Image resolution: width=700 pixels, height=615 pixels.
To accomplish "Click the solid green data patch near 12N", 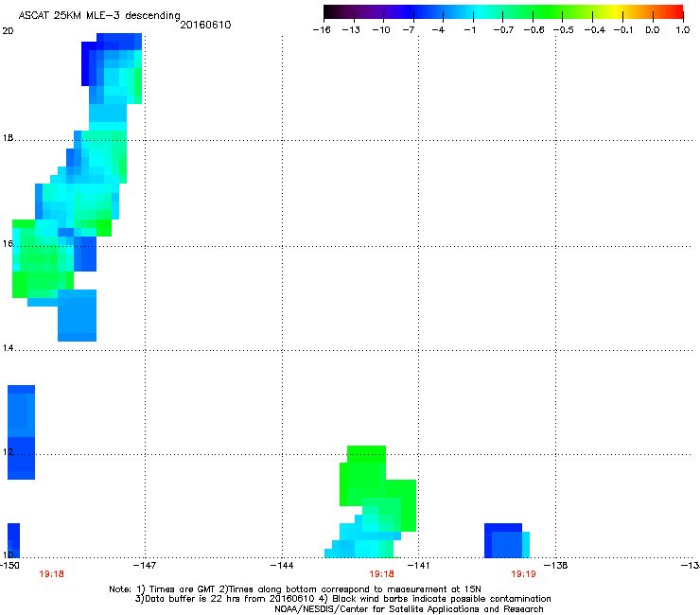I will pos(377,488).
